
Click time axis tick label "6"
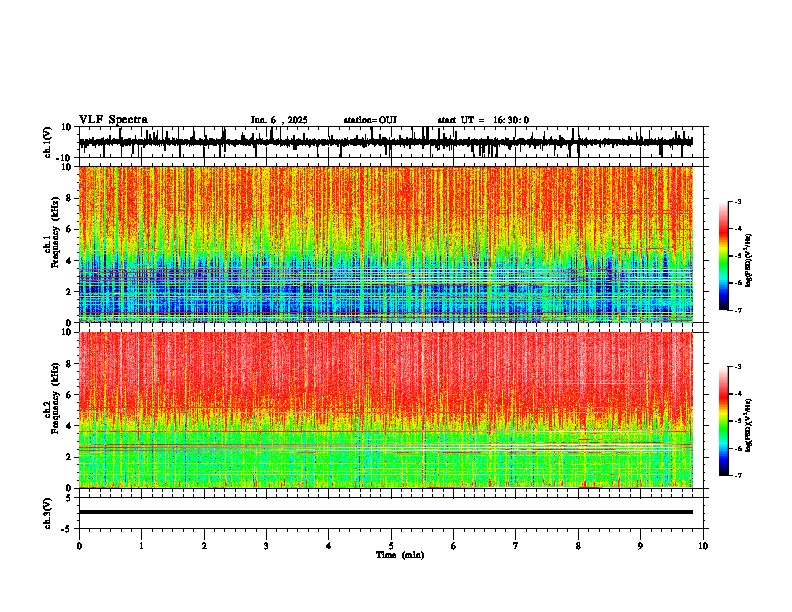(x=454, y=546)
